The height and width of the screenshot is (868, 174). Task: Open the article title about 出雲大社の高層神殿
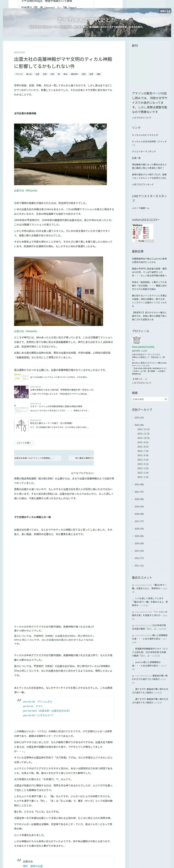click(x=63, y=62)
